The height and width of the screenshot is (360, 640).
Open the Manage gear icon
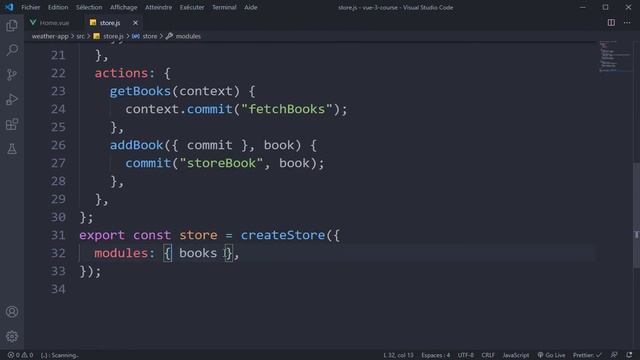pyautogui.click(x=12, y=336)
